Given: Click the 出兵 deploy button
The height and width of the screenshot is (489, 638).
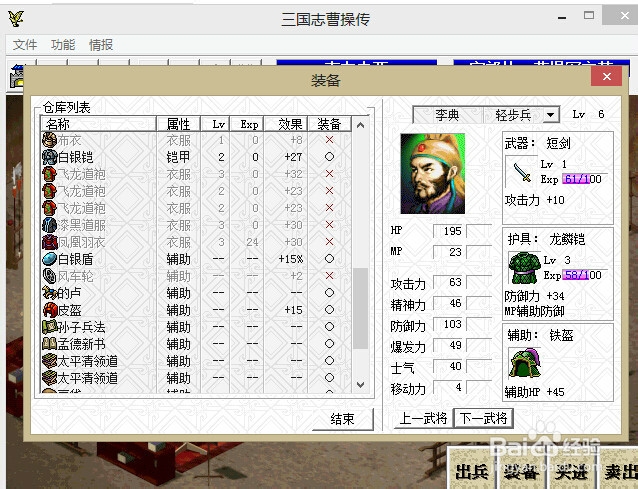Looking at the screenshot, I should (472, 471).
